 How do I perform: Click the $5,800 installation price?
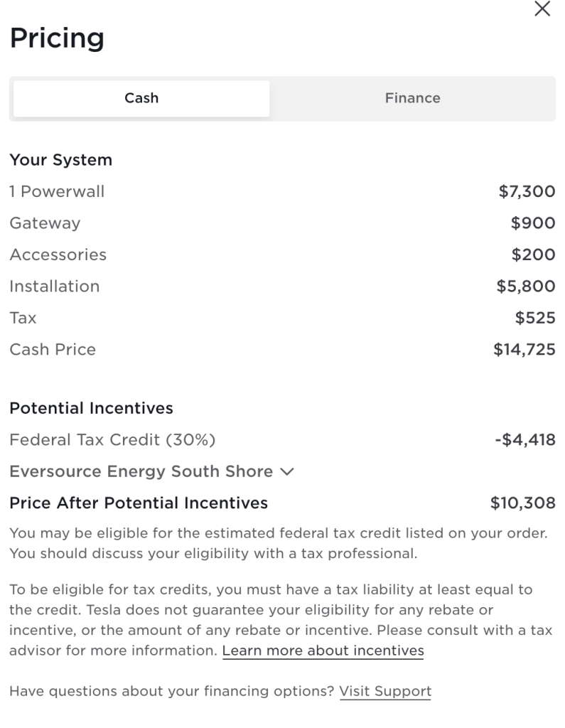[x=526, y=287]
